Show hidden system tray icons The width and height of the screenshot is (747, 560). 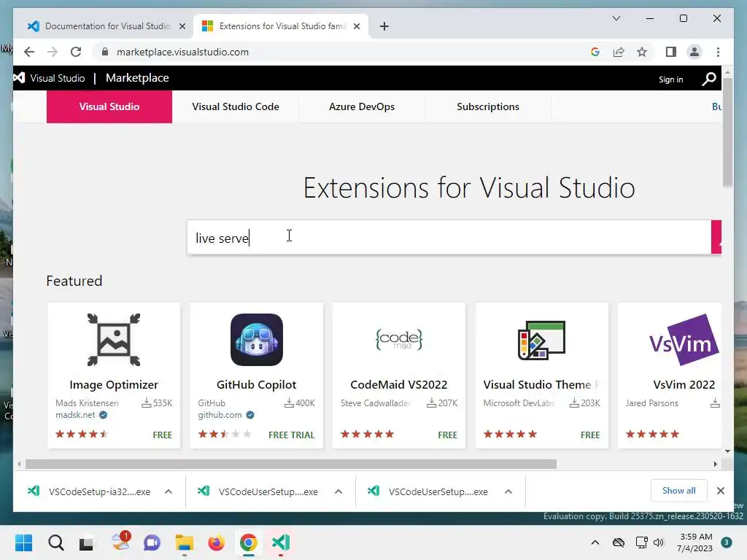[595, 542]
